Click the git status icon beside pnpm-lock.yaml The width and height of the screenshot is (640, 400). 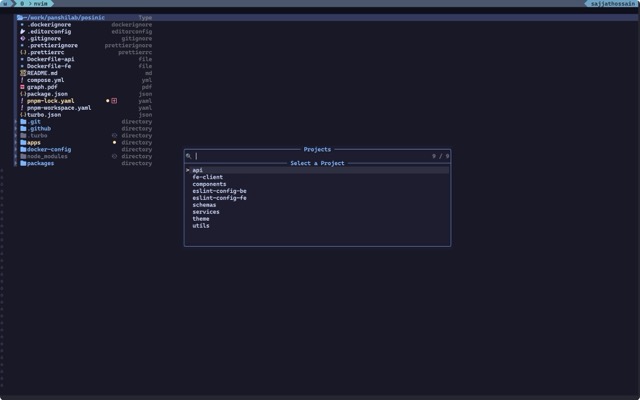tap(114, 101)
